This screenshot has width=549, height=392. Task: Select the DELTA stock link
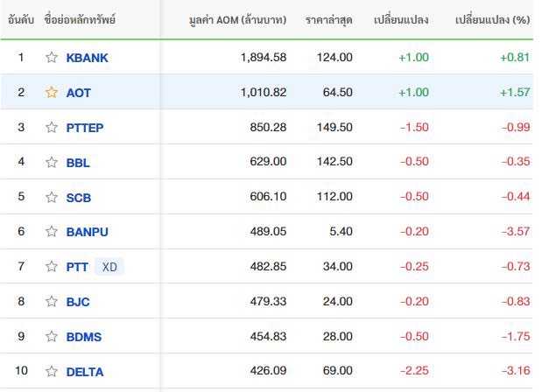click(x=85, y=372)
